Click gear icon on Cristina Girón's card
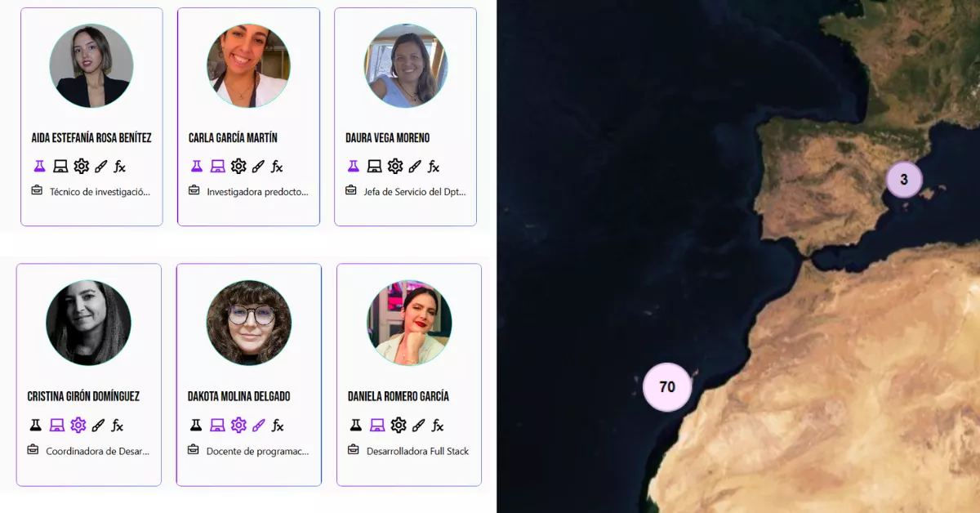 click(x=78, y=425)
